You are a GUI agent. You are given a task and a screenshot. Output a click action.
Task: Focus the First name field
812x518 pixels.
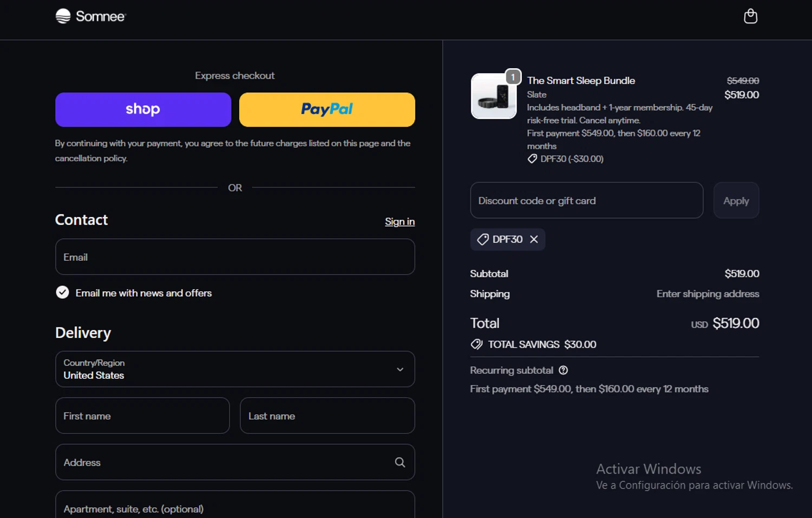(x=142, y=416)
